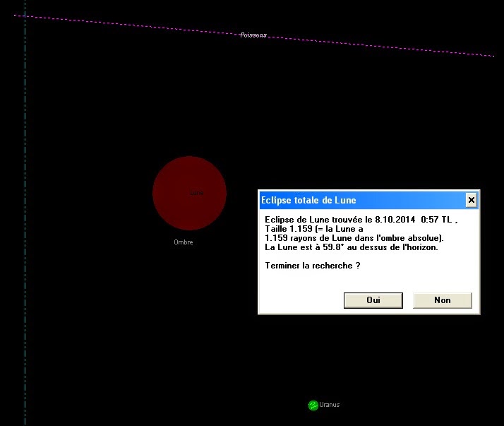
Task: Click the text 'Terminer la recherche ?'
Action: click(313, 266)
